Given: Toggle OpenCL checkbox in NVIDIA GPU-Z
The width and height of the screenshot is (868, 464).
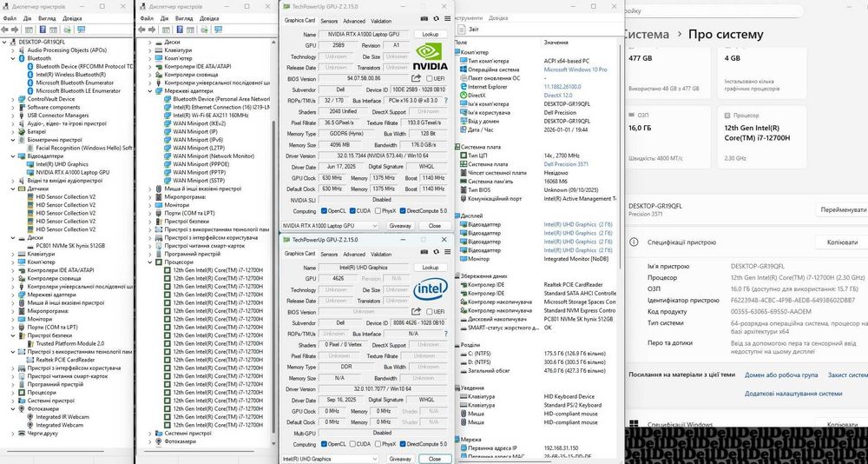Looking at the screenshot, I should pos(324,210).
